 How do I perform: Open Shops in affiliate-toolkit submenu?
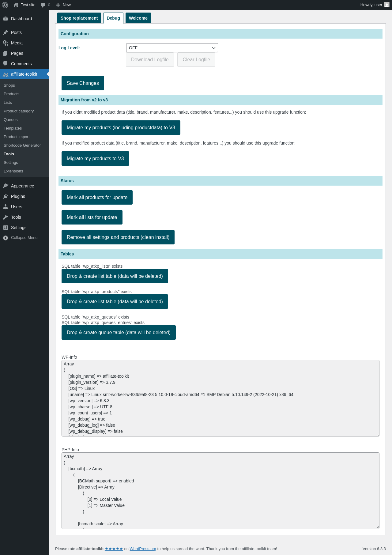[x=9, y=85]
